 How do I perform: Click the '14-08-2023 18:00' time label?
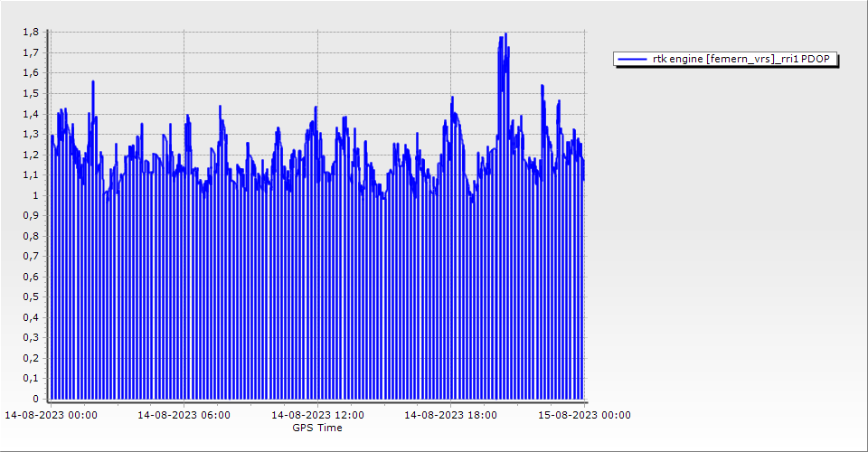coord(451,416)
